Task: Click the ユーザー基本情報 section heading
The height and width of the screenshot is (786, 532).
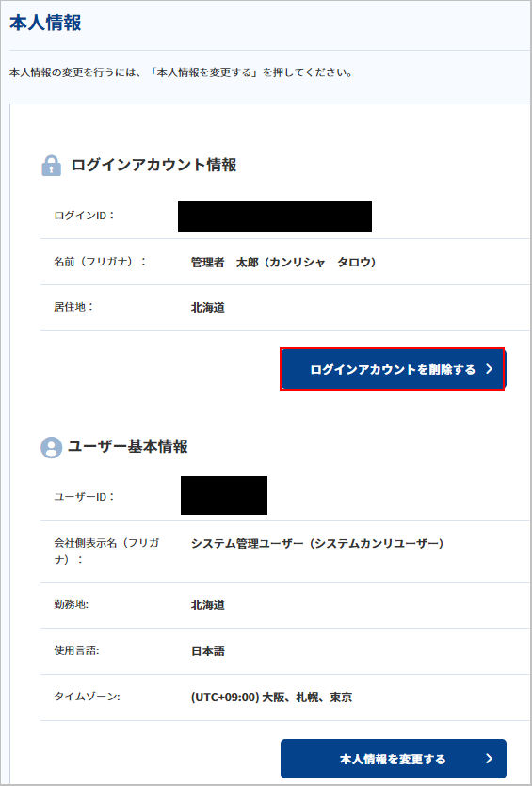Action: [x=128, y=446]
